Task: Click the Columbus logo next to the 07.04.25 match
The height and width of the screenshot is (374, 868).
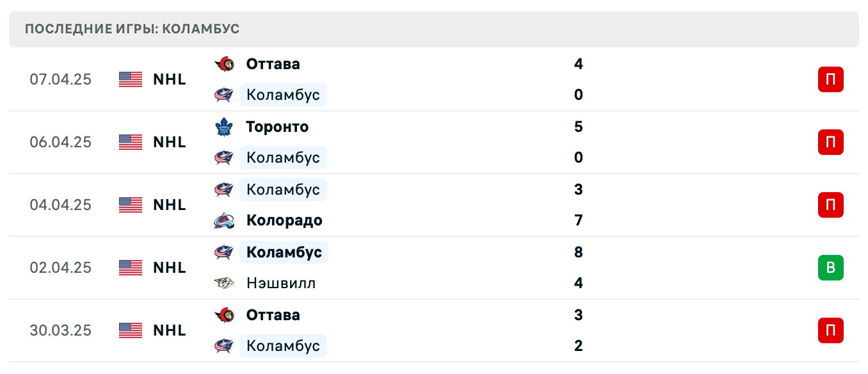Action: coord(223,94)
